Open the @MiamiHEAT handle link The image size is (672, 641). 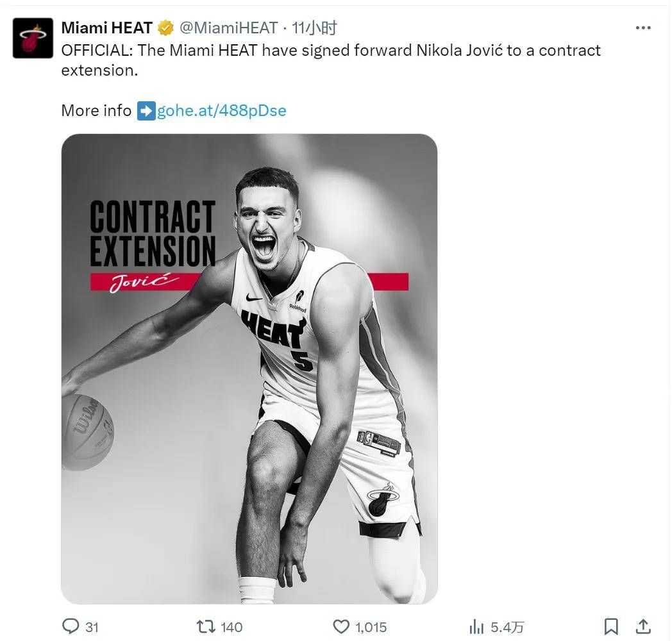[228, 28]
